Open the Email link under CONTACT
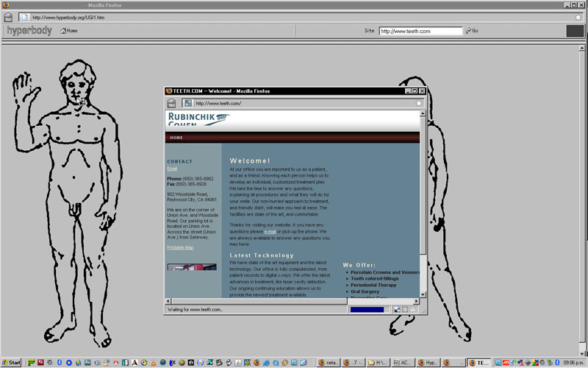This screenshot has width=588, height=368. coord(172,169)
